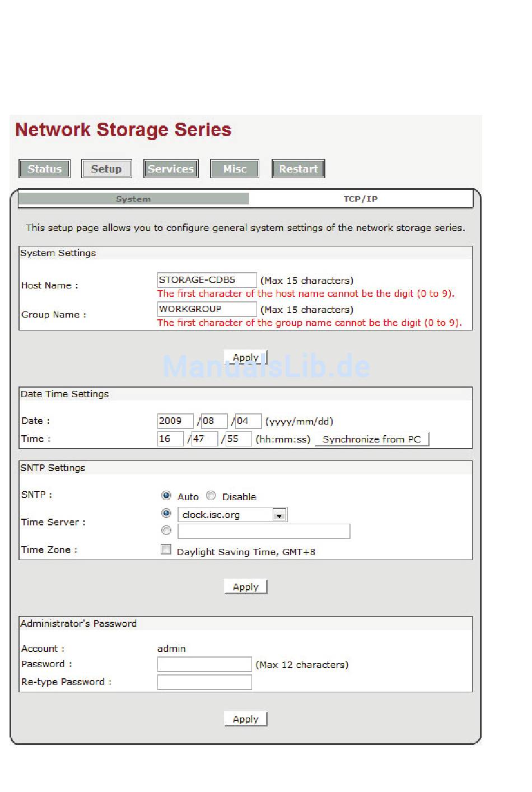The image size is (532, 792).
Task: Click the (Max 12 characters) hint
Action: 302,665
